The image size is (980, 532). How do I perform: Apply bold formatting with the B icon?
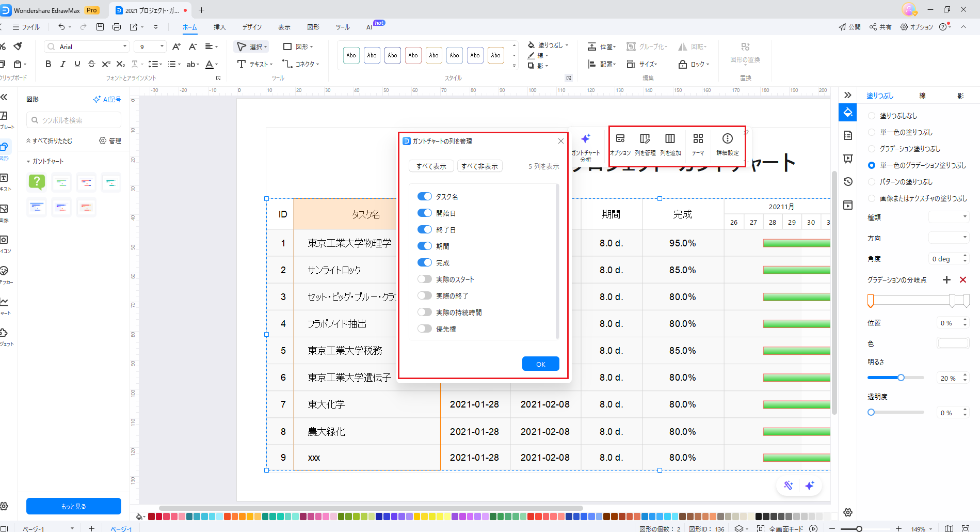(49, 64)
